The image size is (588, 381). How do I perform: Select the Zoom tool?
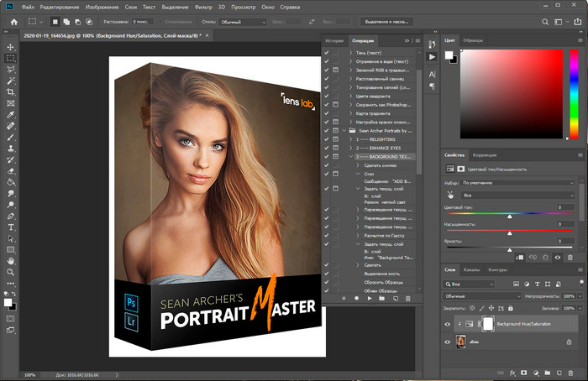click(11, 272)
